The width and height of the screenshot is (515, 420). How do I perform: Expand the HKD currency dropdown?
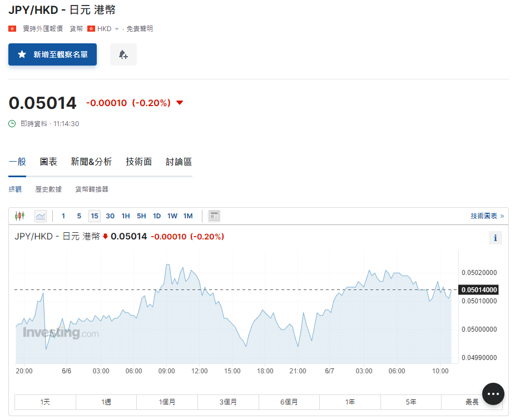pyautogui.click(x=117, y=29)
